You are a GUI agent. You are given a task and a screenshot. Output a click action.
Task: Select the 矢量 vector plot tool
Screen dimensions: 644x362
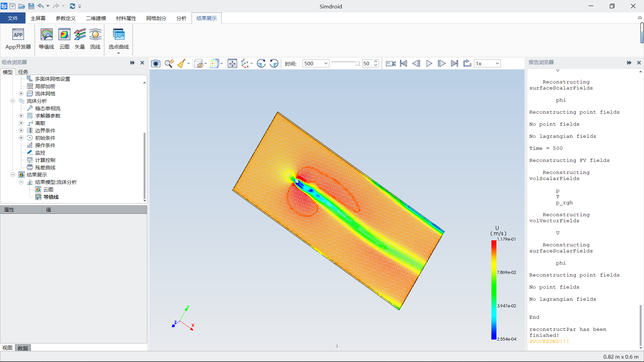[80, 39]
